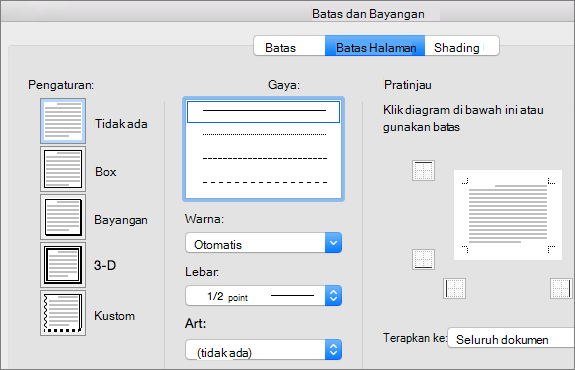Open the Batas Halaman tab
575x370 pixels.
(375, 46)
